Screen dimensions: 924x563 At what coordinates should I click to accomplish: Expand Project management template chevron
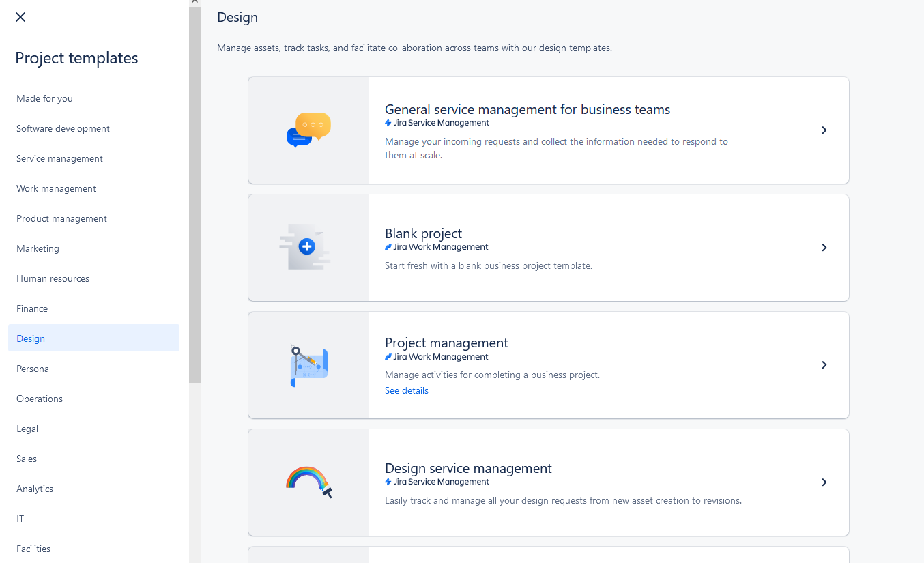tap(824, 365)
